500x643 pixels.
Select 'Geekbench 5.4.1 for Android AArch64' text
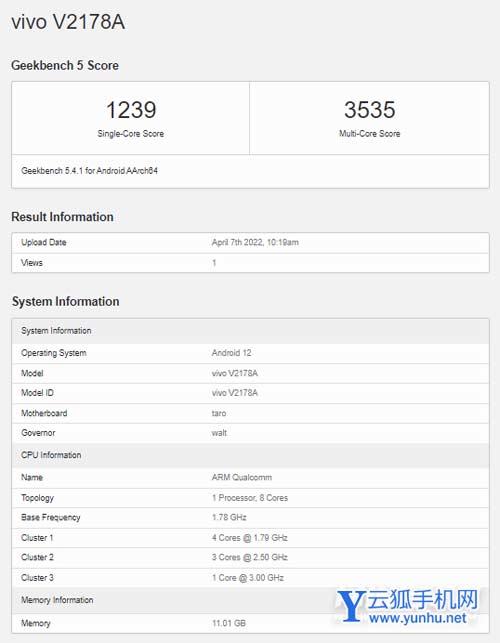tap(89, 171)
